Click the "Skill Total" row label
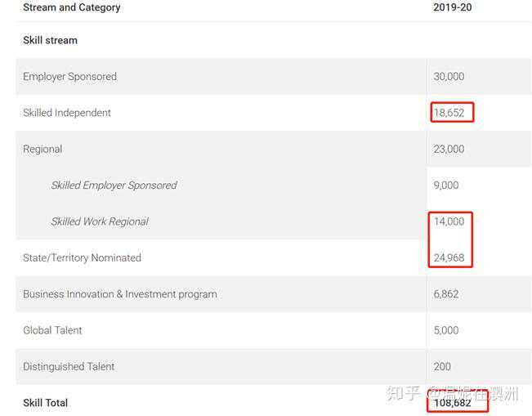 [45, 403]
